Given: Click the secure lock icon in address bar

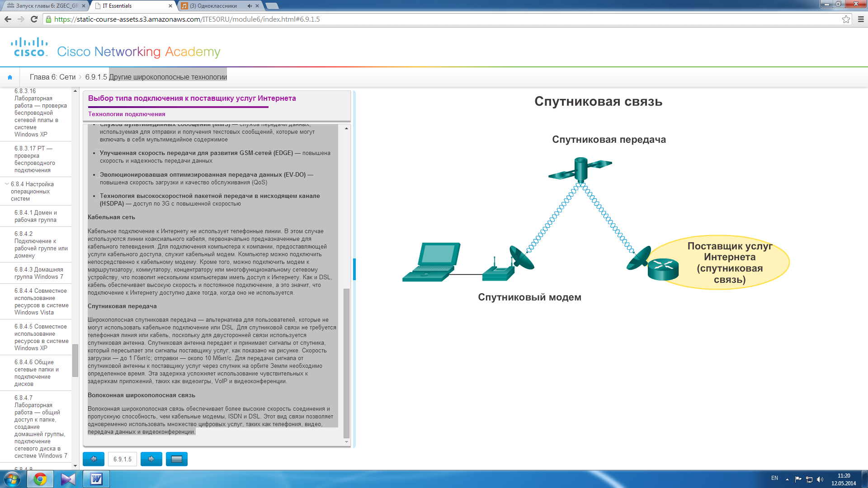Looking at the screenshot, I should tap(49, 19).
